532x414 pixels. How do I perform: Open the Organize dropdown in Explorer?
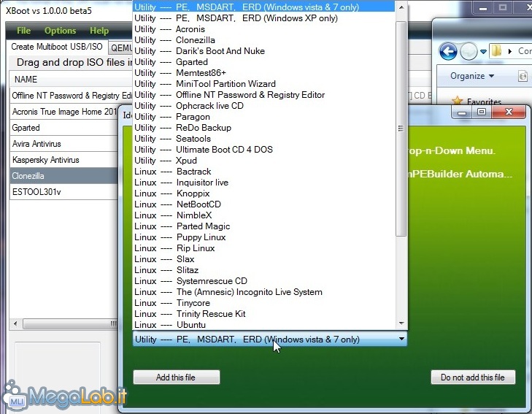pos(472,76)
